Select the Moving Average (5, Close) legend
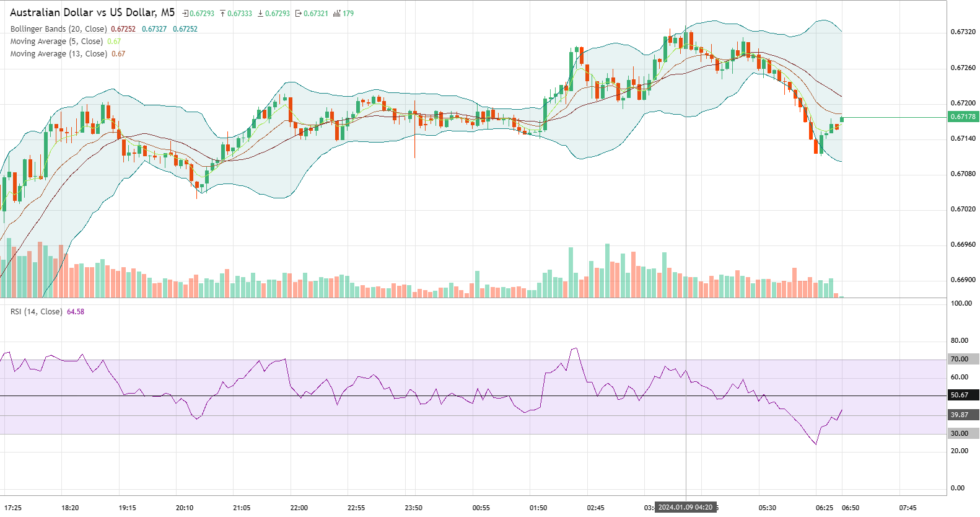Screen dimensions: 980x517 56,42
